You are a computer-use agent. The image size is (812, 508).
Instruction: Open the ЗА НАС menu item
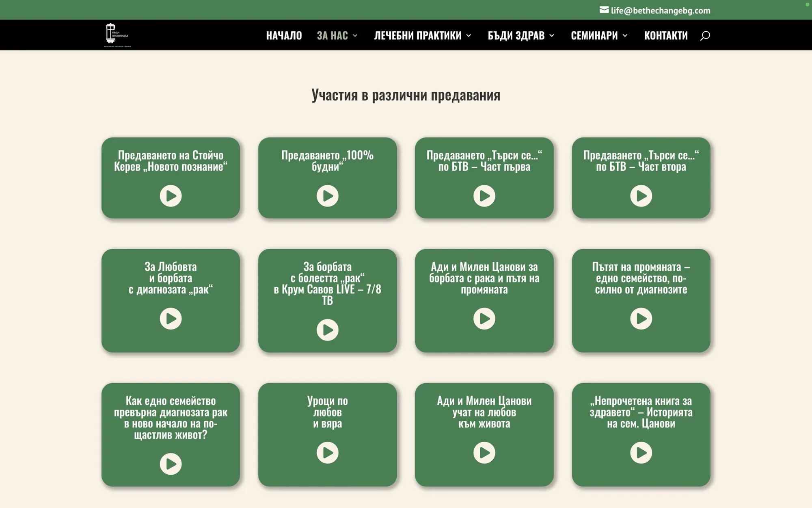click(332, 35)
